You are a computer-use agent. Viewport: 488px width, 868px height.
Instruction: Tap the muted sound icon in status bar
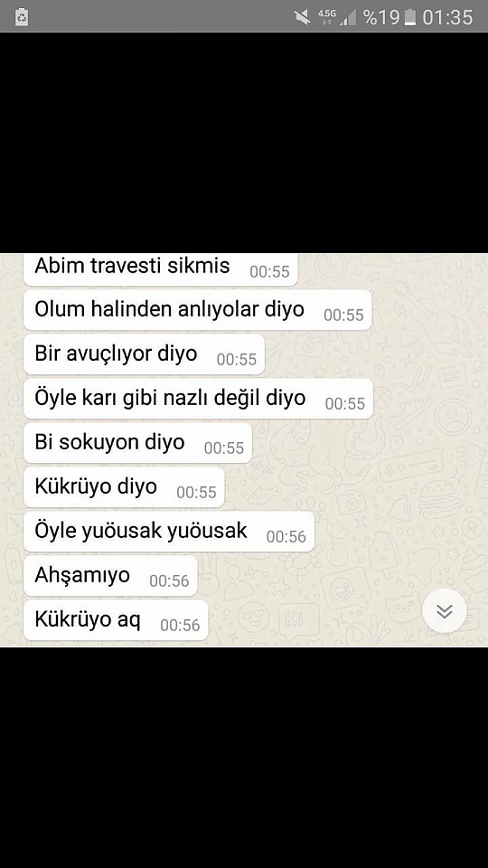(x=303, y=17)
